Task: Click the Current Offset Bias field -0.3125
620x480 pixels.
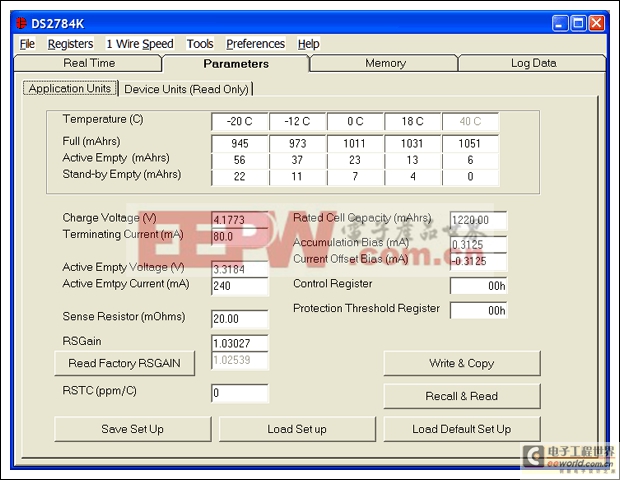Action: click(478, 261)
